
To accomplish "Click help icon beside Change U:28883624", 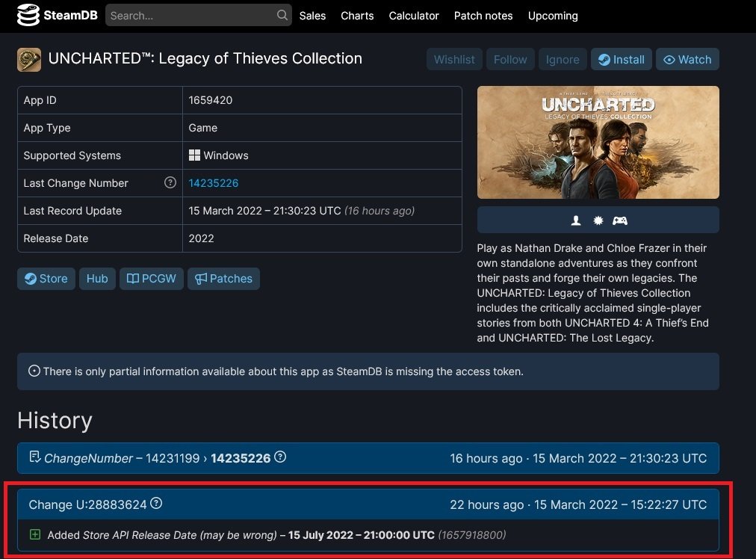I will (x=156, y=503).
